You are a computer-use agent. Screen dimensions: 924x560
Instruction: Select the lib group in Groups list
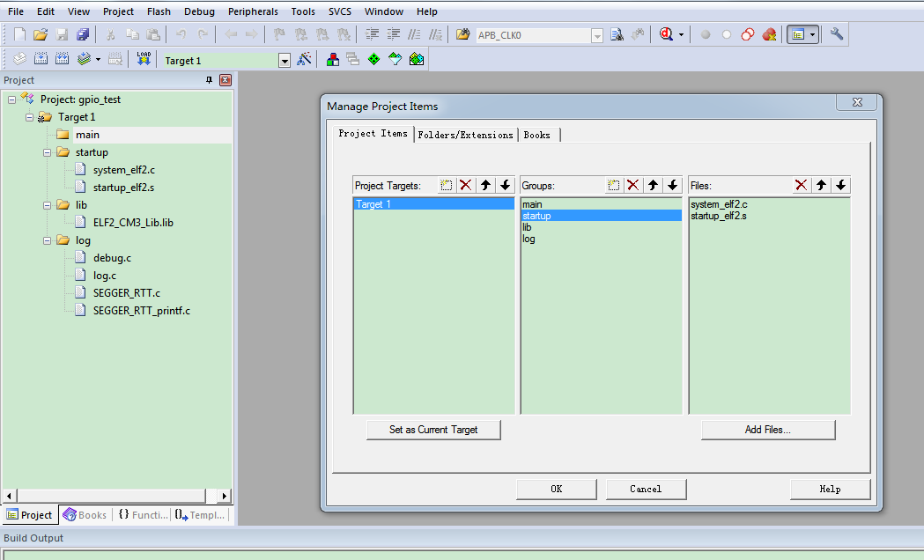tap(527, 227)
